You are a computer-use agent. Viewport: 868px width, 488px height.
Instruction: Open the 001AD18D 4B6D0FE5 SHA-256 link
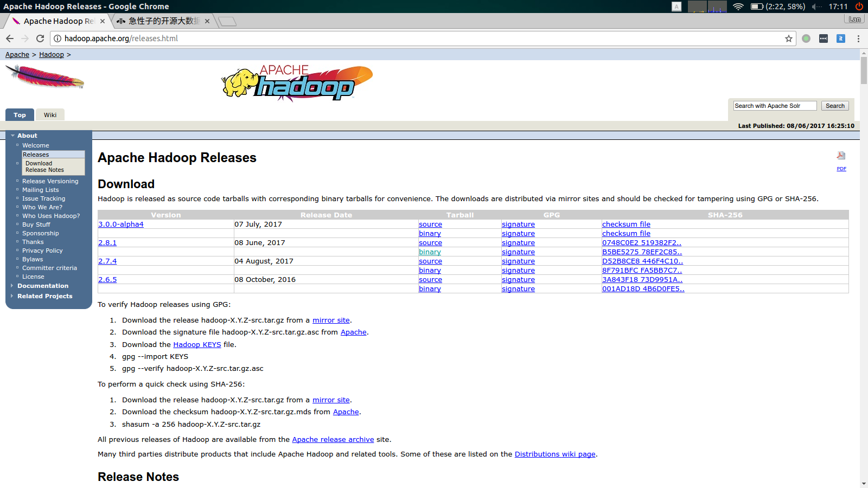tap(643, 289)
